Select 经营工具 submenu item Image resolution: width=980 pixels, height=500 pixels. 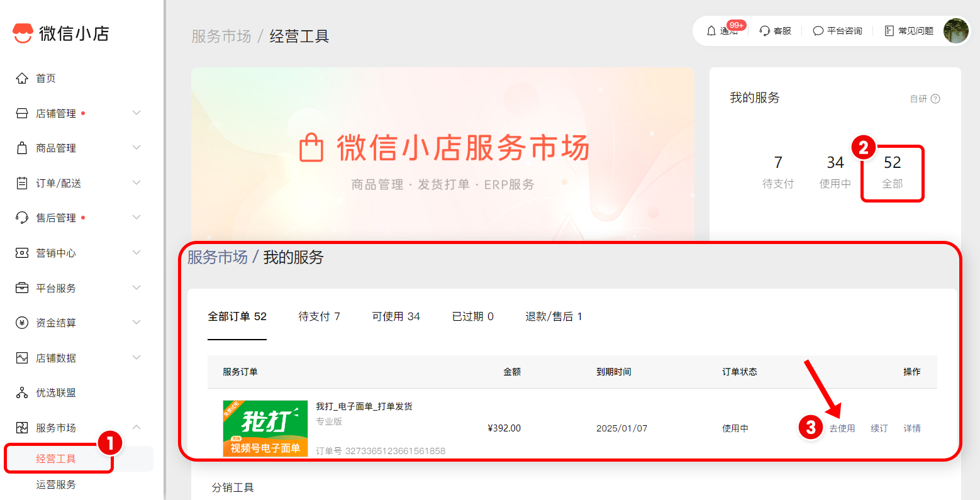[56, 458]
